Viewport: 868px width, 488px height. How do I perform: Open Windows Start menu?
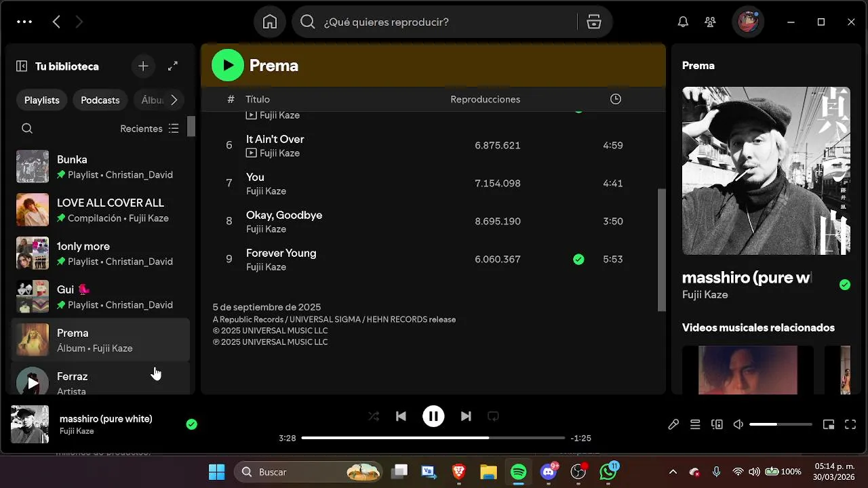(x=217, y=472)
